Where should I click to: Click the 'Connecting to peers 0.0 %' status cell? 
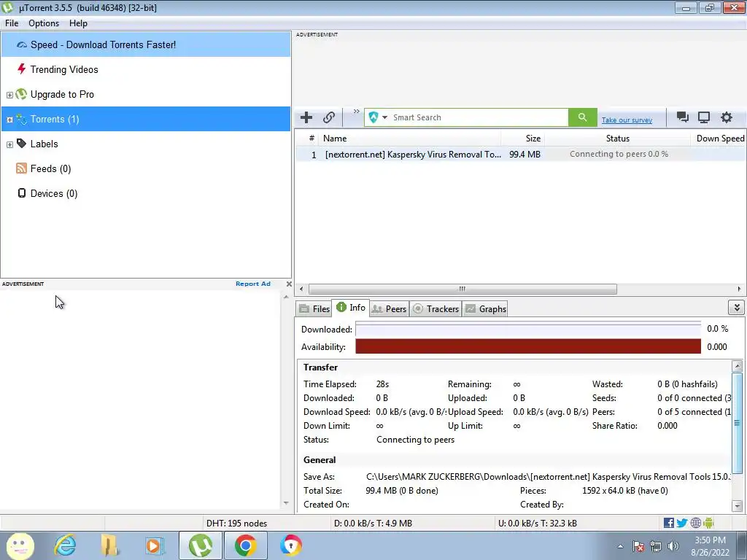click(x=619, y=154)
